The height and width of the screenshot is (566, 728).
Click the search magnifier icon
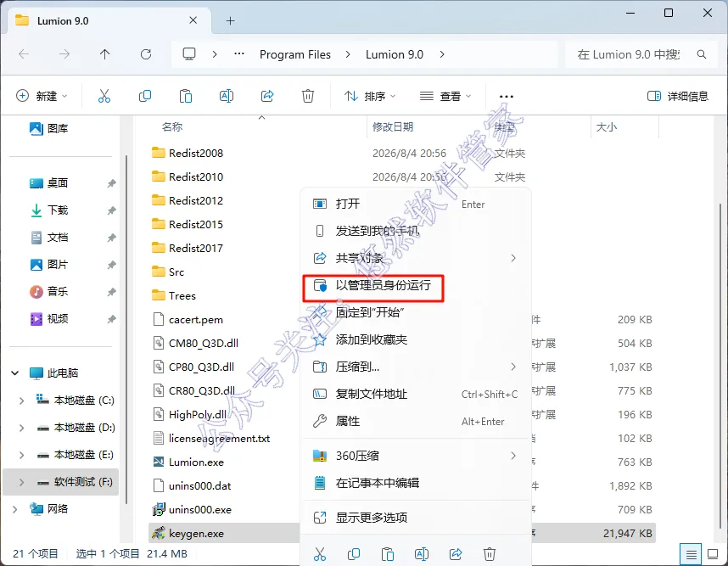click(x=702, y=54)
